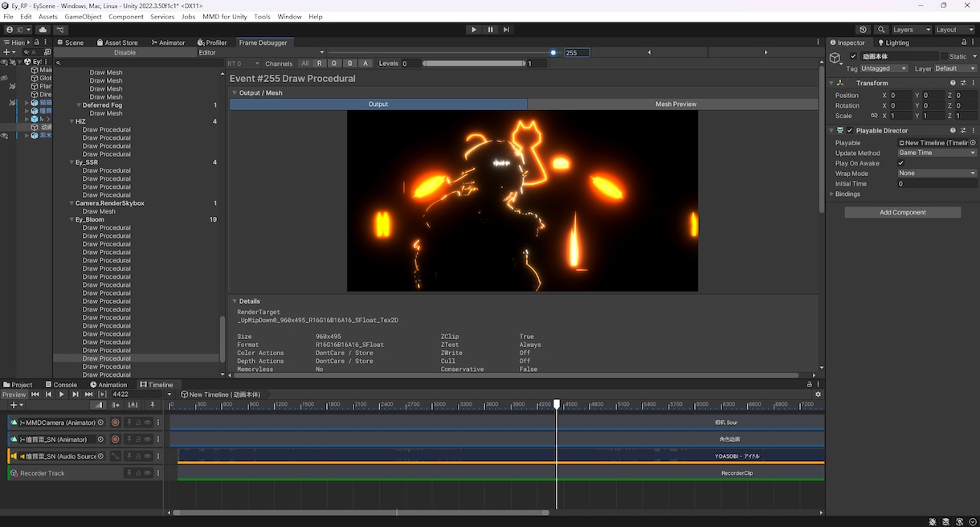Open the Update Method dropdown
The height and width of the screenshot is (527, 980).
point(937,153)
